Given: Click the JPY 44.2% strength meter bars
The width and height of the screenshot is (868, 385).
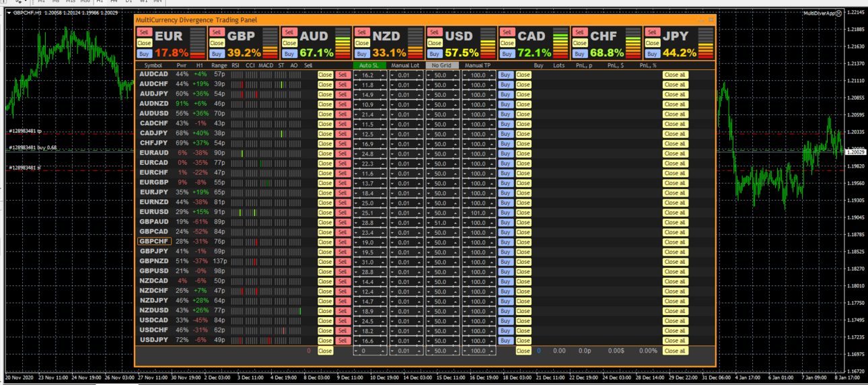Looking at the screenshot, I should (x=707, y=42).
